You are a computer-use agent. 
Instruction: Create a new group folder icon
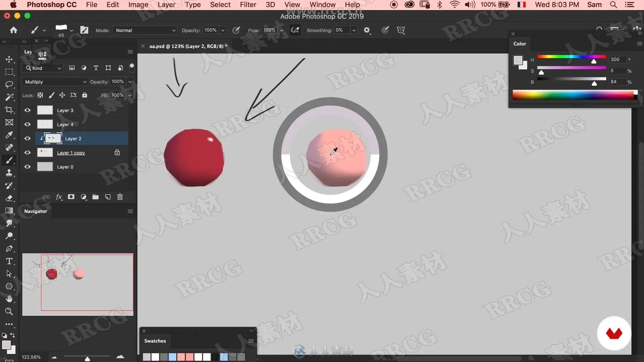pos(96,197)
